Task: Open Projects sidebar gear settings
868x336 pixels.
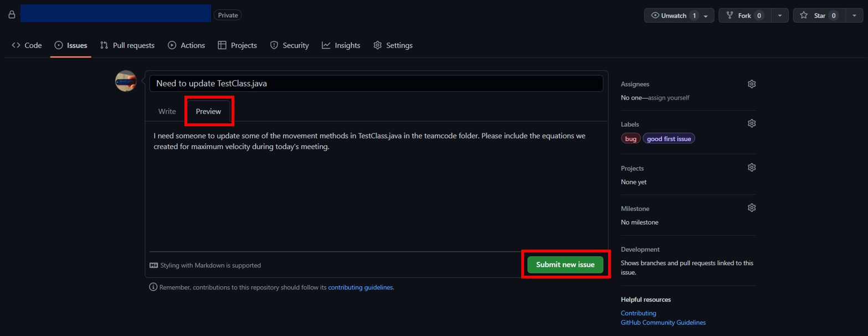Action: coord(752,167)
